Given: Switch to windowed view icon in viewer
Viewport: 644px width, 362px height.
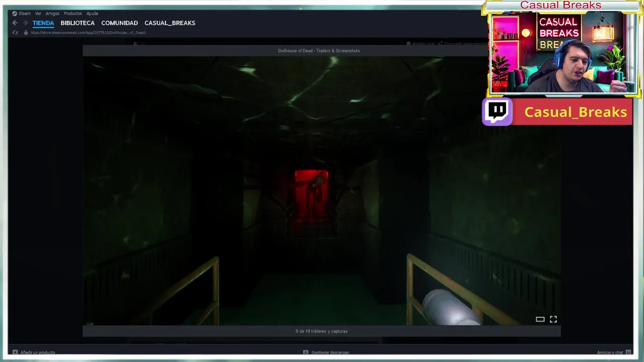Looking at the screenshot, I should (540, 319).
